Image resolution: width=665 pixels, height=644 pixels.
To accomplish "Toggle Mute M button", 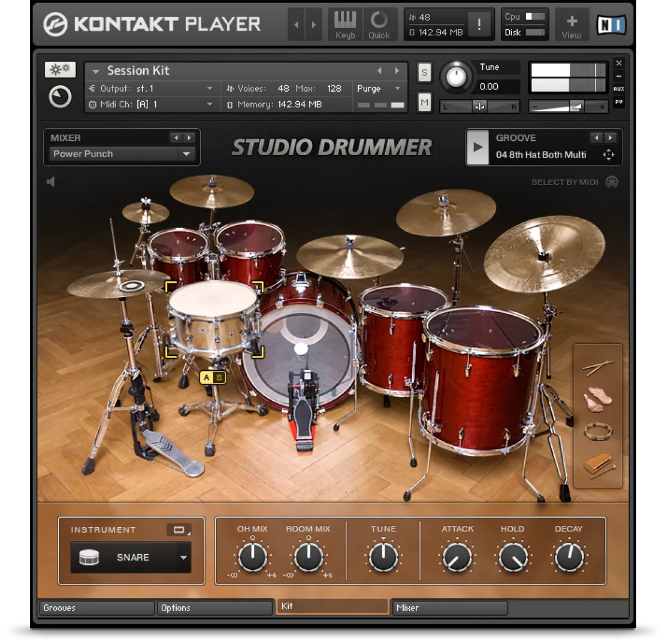I will (x=424, y=102).
